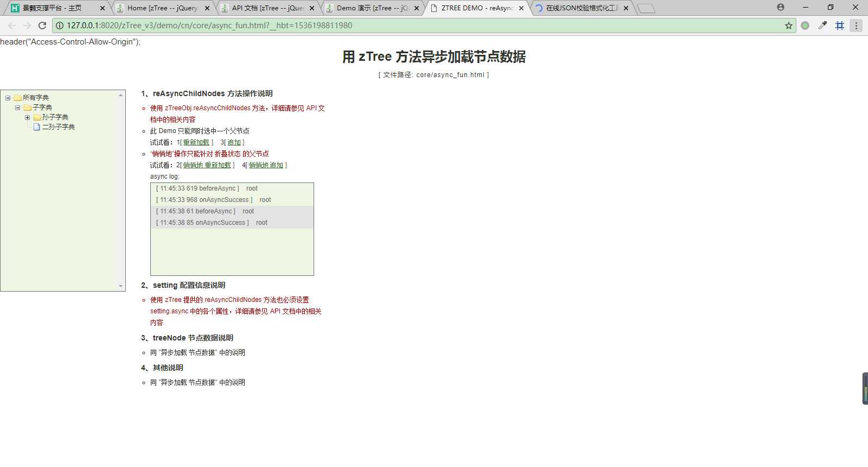Screen dimensions: 868x467
Task: Click the browser forward arrow
Action: [27, 26]
